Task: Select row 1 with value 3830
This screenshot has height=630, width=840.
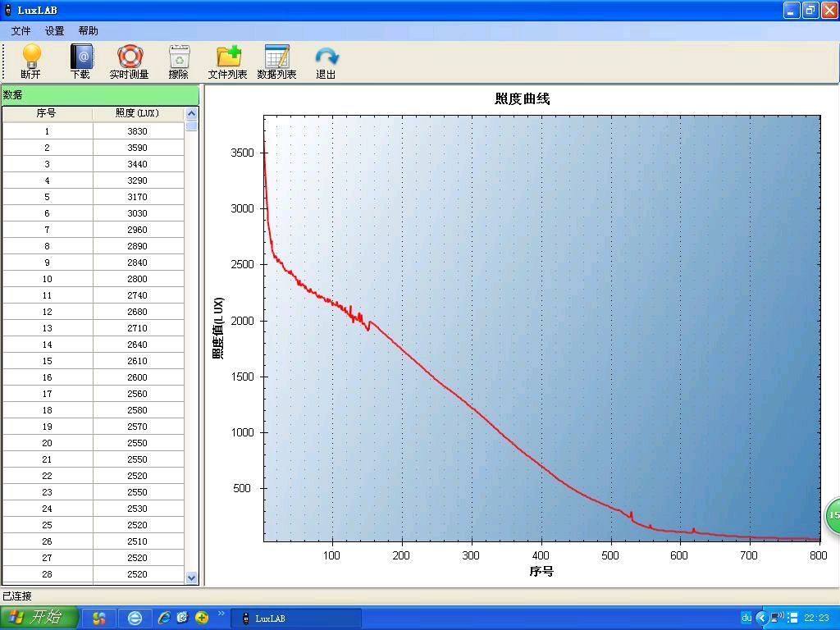Action: coord(93,131)
